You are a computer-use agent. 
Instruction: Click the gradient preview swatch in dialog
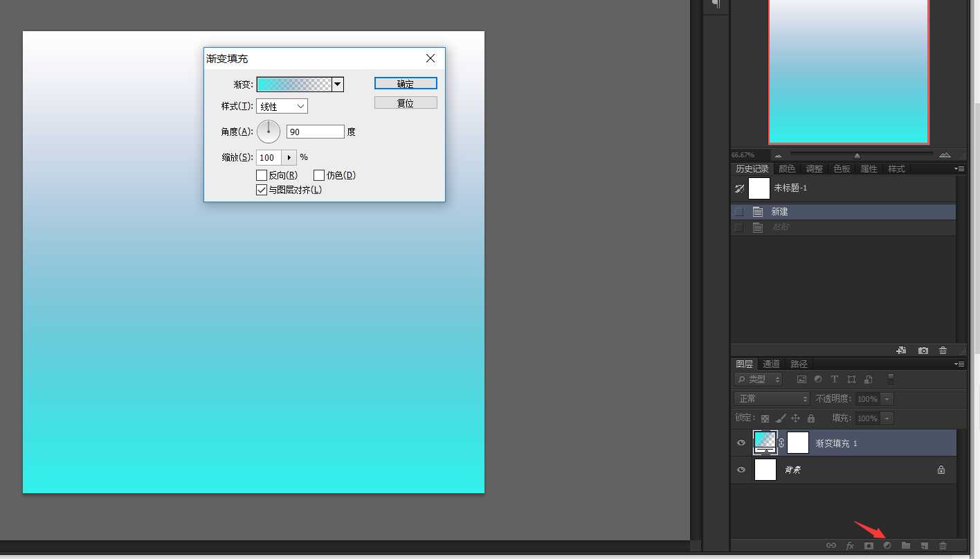tap(294, 85)
